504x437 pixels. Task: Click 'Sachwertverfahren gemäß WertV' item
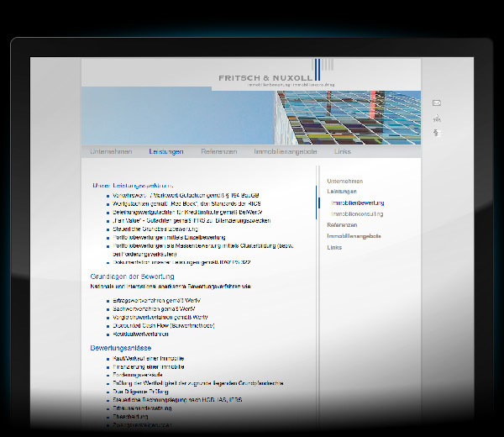[154, 309]
